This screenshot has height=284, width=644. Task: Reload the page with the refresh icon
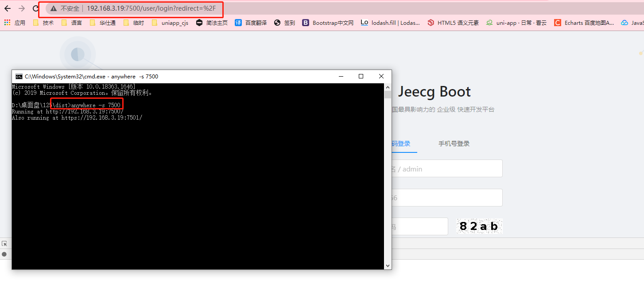point(35,8)
